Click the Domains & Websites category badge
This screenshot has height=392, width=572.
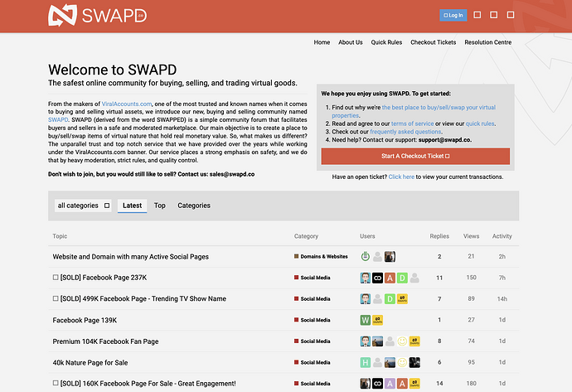pos(321,257)
